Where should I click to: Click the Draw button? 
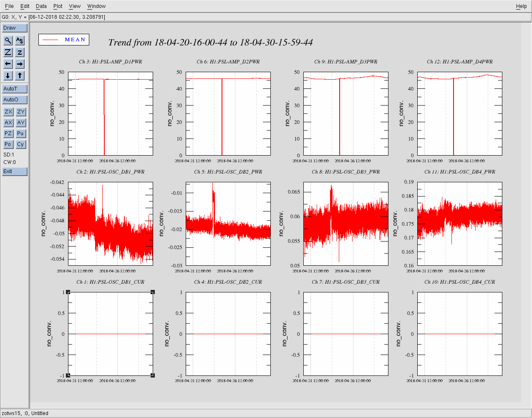coord(15,28)
